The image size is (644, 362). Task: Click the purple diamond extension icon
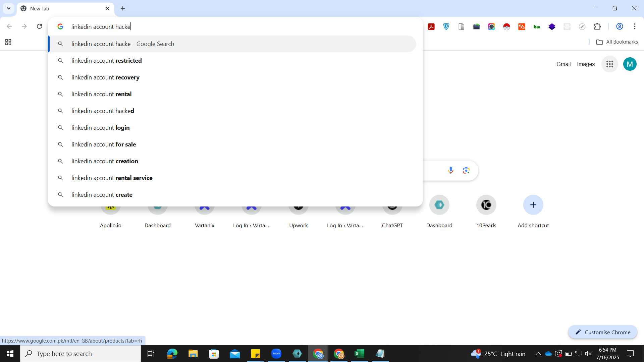(x=552, y=26)
